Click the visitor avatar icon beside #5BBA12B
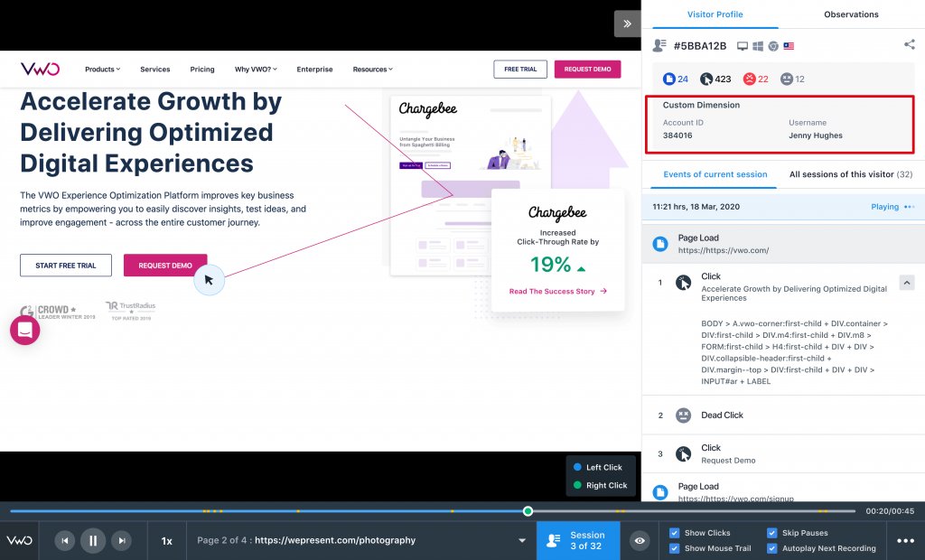This screenshot has height=560, width=925. (659, 45)
